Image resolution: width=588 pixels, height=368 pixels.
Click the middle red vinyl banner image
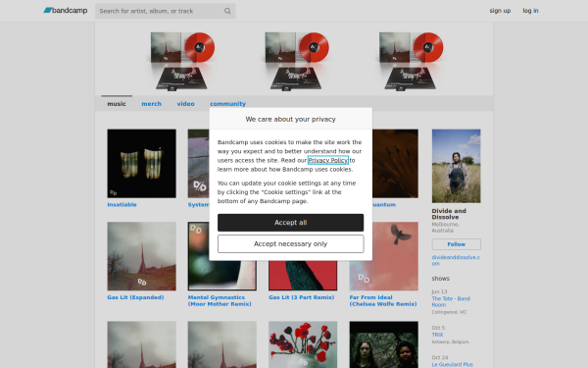click(x=297, y=61)
